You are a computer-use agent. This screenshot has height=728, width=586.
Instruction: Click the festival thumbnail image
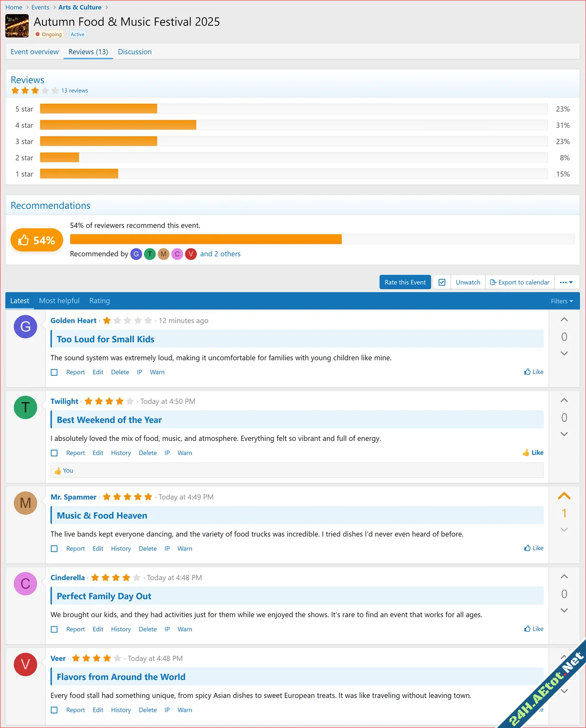(x=17, y=26)
